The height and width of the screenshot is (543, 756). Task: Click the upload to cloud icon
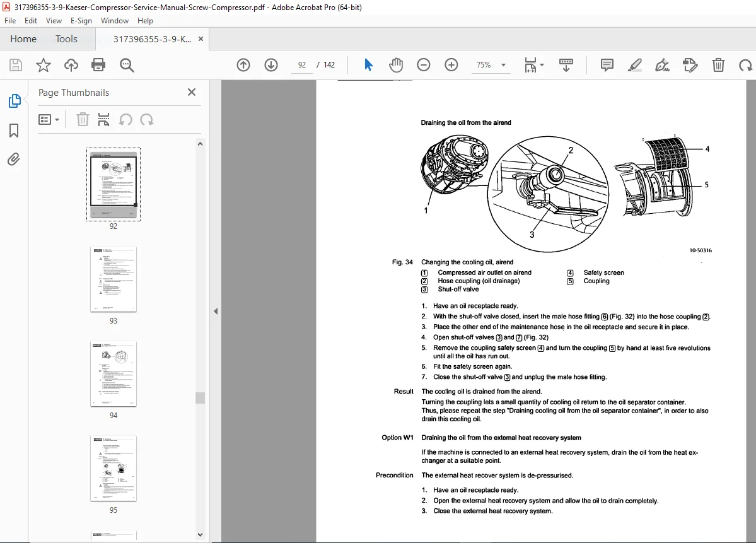pyautogui.click(x=71, y=65)
